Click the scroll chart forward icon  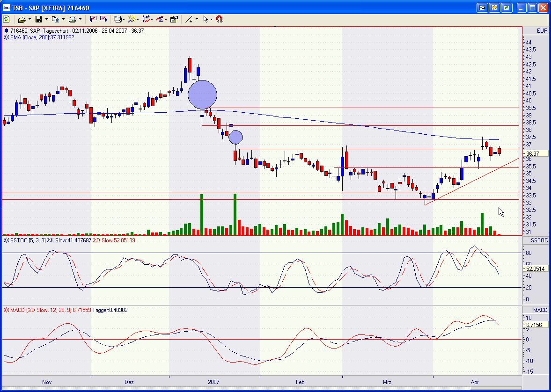[x=103, y=19]
